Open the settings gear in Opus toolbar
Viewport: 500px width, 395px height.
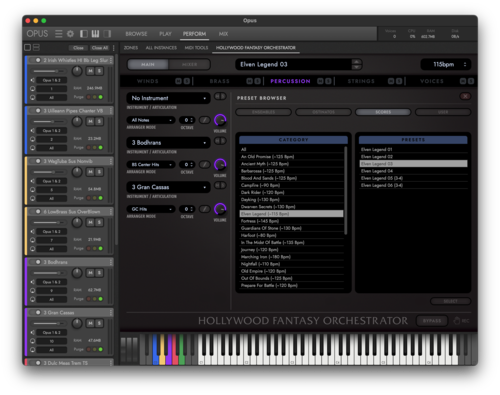click(70, 34)
